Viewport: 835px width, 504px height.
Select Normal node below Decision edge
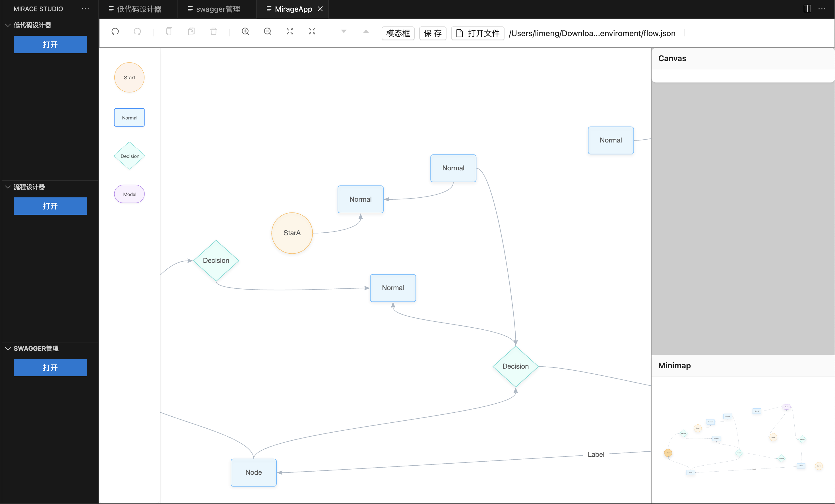(393, 288)
